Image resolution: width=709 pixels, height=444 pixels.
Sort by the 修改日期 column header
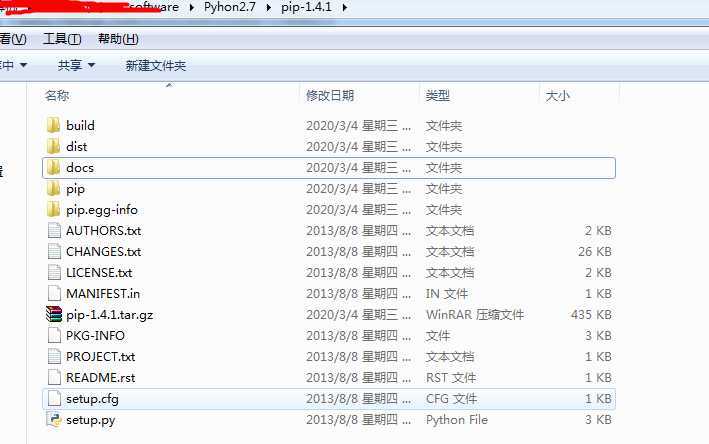(x=330, y=96)
